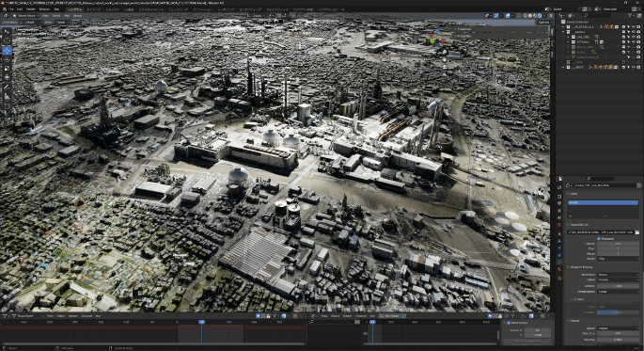Toggle the Sequence checkbox in properties
This screenshot has height=351, width=644.
point(599,238)
